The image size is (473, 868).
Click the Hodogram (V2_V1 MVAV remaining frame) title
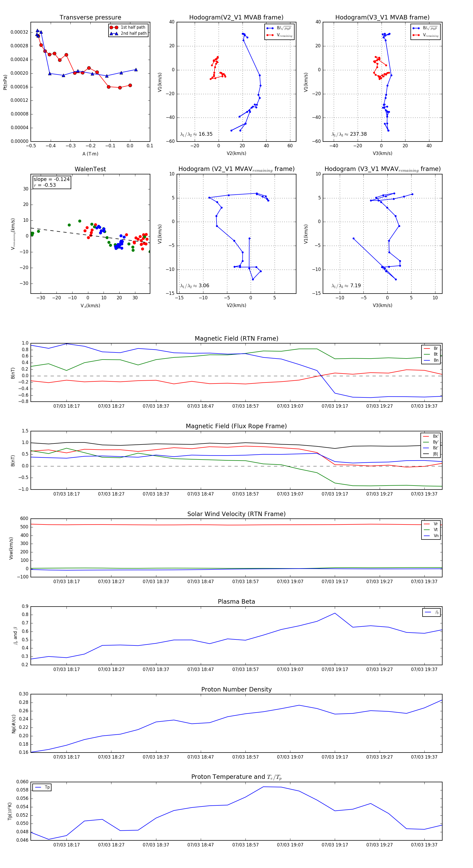(x=236, y=169)
